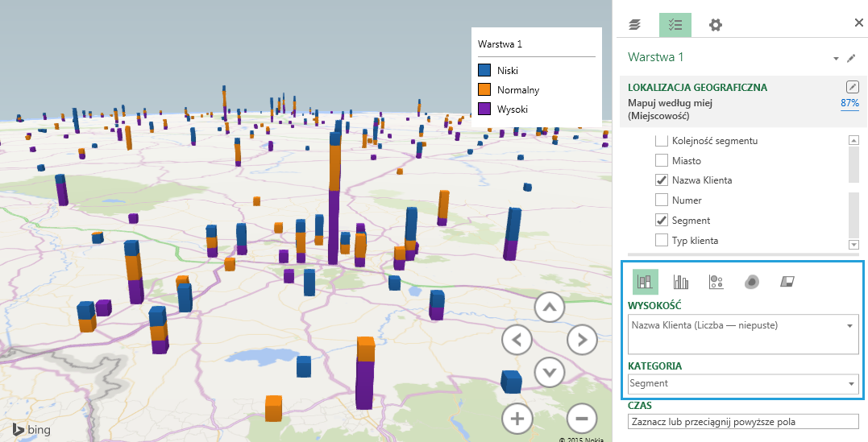Viewport: 868px width, 442px height.
Task: Zoom in the map with plus button
Action: pos(517,419)
